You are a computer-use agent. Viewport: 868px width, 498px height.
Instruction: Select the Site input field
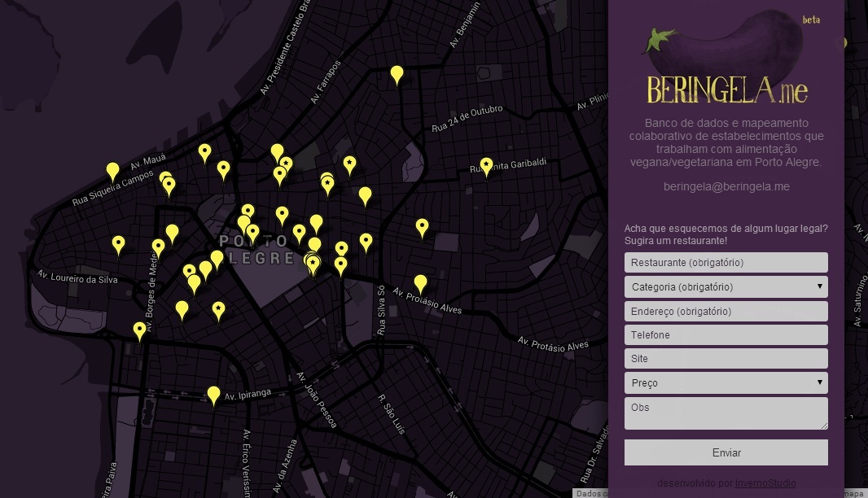(726, 358)
